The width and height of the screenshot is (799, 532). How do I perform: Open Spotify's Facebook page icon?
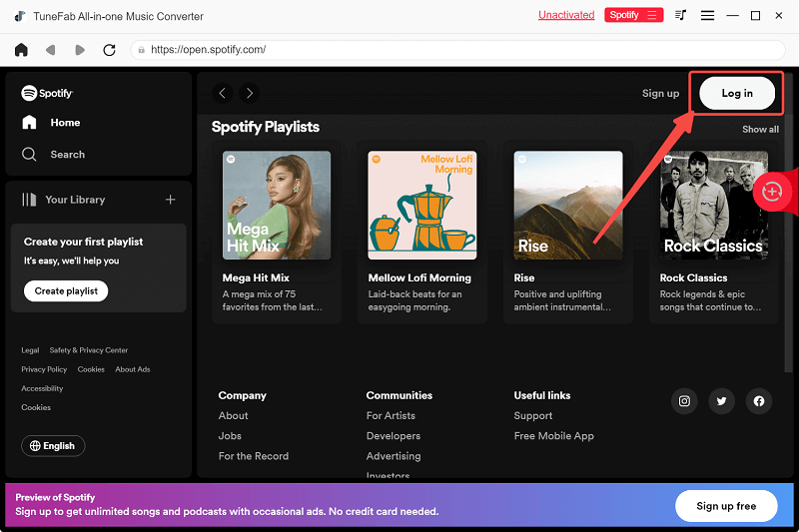(x=759, y=401)
